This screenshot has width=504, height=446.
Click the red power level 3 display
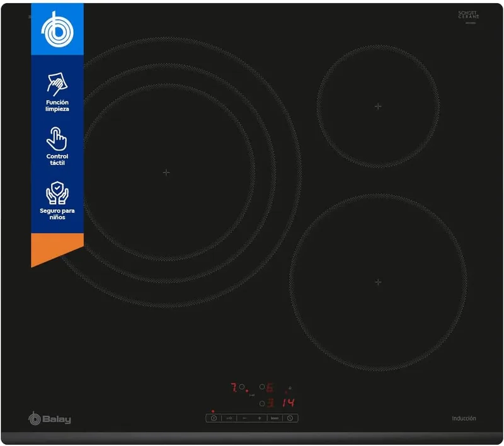(x=270, y=403)
